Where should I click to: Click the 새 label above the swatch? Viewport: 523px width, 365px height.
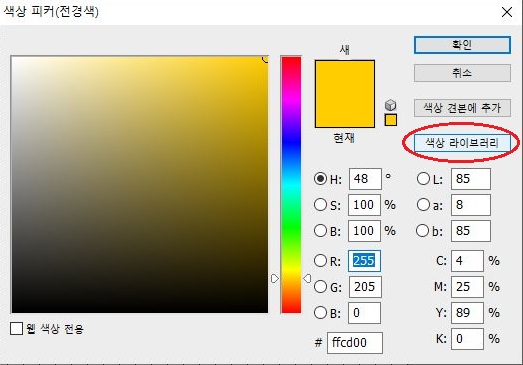pyautogui.click(x=345, y=49)
